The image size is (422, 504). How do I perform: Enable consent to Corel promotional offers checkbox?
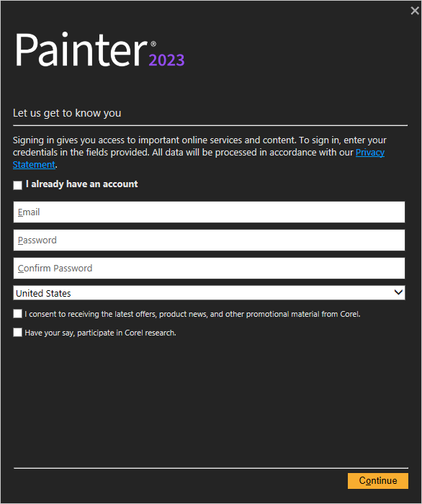point(18,313)
